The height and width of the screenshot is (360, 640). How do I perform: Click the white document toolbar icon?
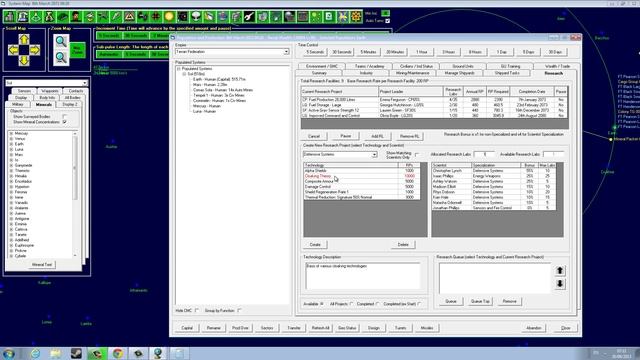coord(329,17)
